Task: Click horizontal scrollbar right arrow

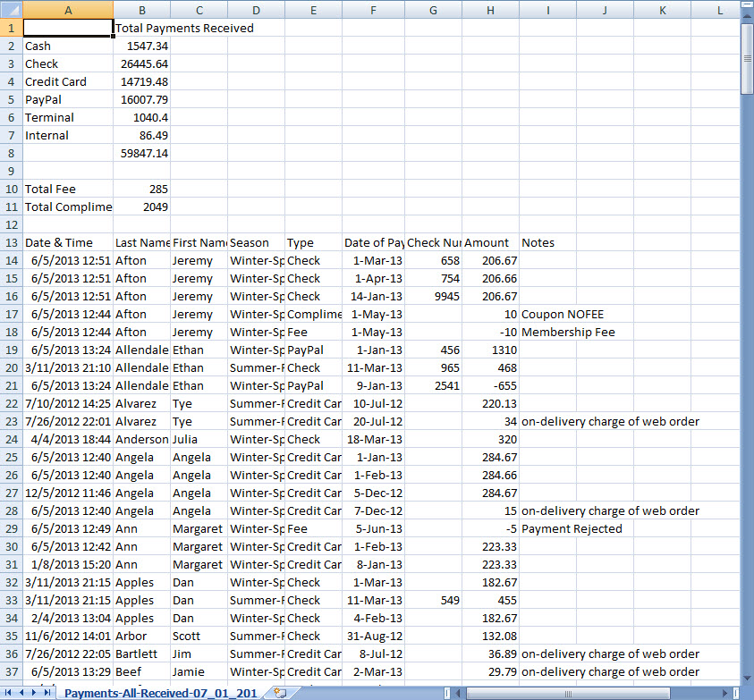Action: point(725,693)
